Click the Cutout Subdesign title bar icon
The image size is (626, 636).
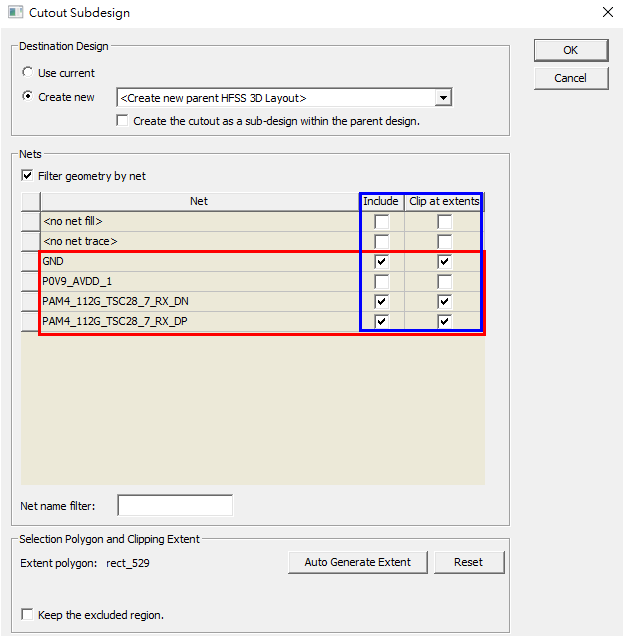click(x=16, y=13)
